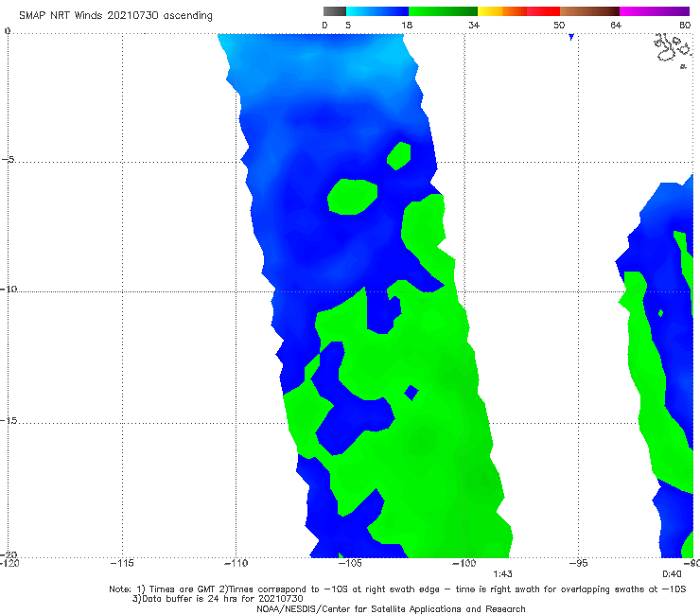Select the green 18–34 color scale segment
Viewport: 700px width, 615px height.
pos(443,11)
